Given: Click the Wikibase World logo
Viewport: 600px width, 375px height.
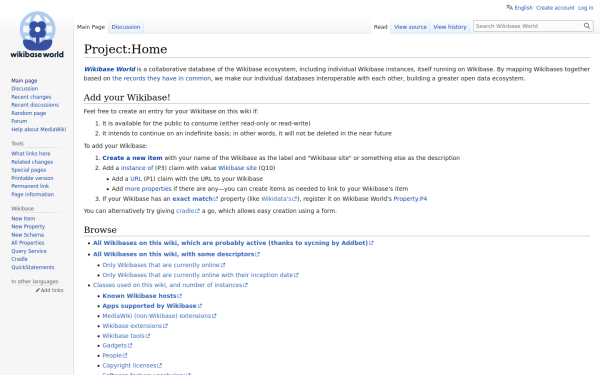Looking at the screenshot, I should pos(37,35).
